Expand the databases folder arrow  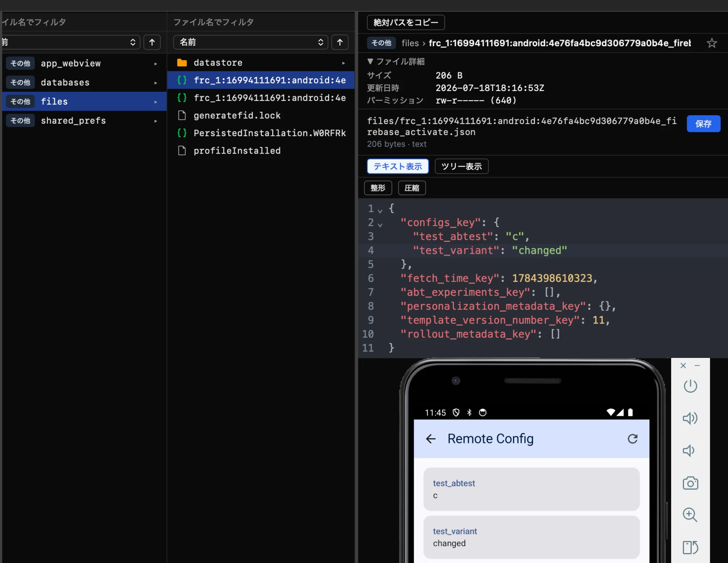tap(155, 83)
